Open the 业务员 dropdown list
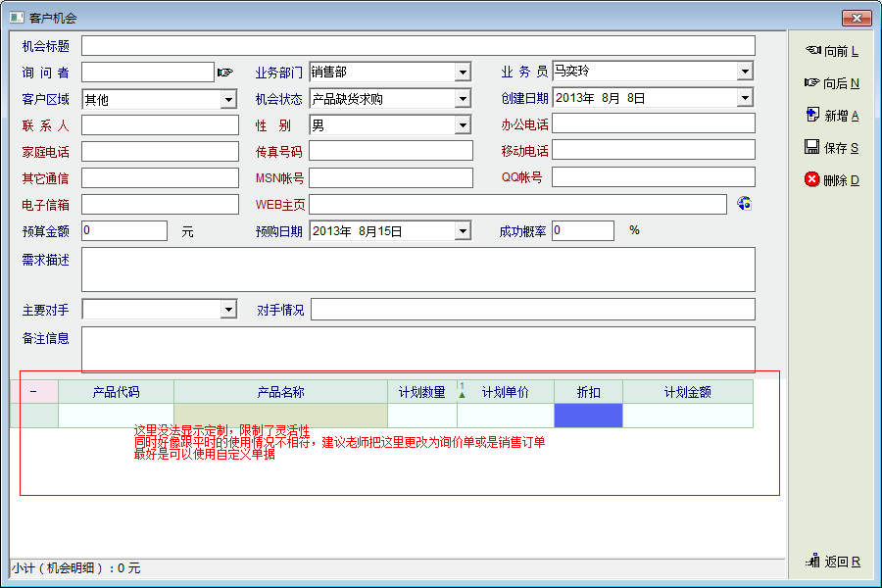The height and width of the screenshot is (588, 882). 745,72
